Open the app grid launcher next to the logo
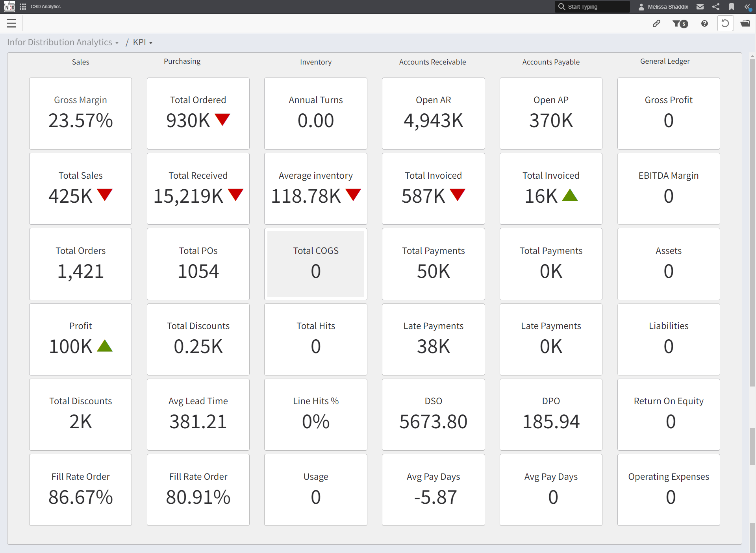The width and height of the screenshot is (756, 553). tap(22, 6)
